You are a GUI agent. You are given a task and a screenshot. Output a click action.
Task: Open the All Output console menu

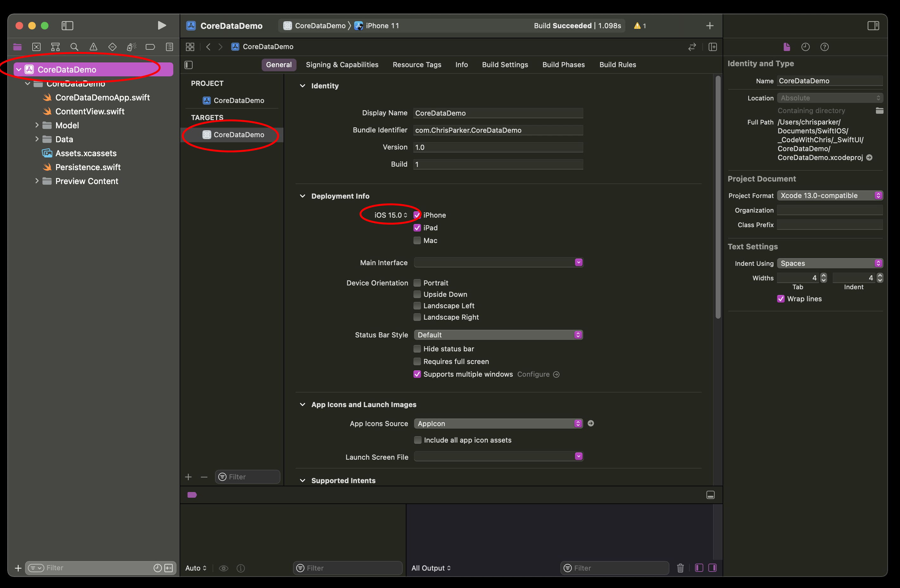pos(431,568)
